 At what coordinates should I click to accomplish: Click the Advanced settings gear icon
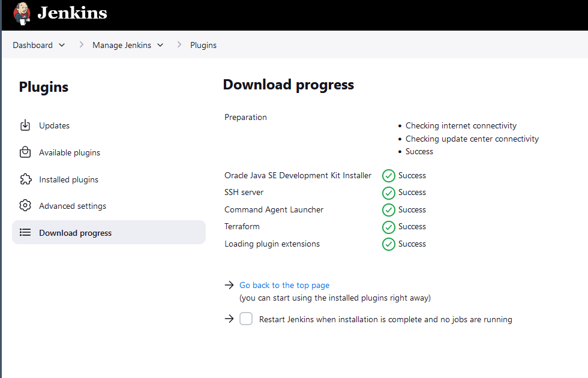click(25, 206)
